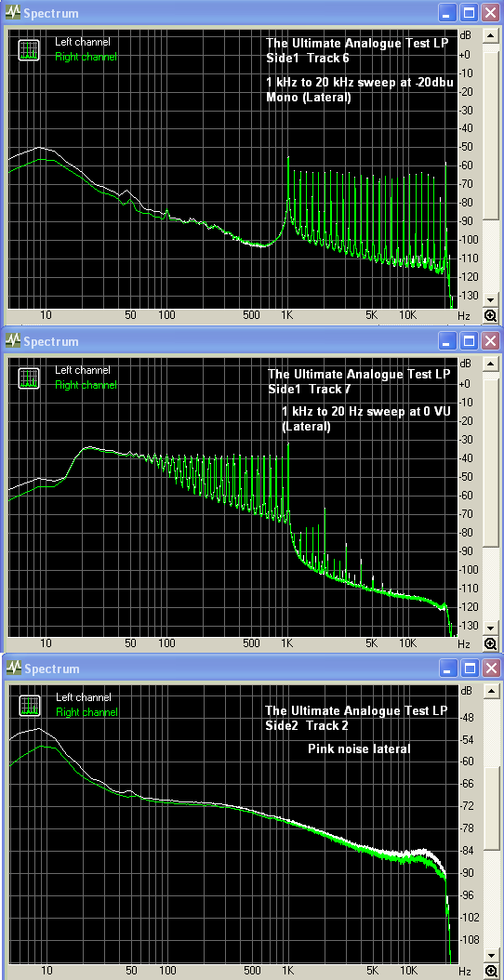Viewport: 504px width, 980px height.
Task: Click the zoom magnifier in the Track 7 window
Action: [x=490, y=643]
